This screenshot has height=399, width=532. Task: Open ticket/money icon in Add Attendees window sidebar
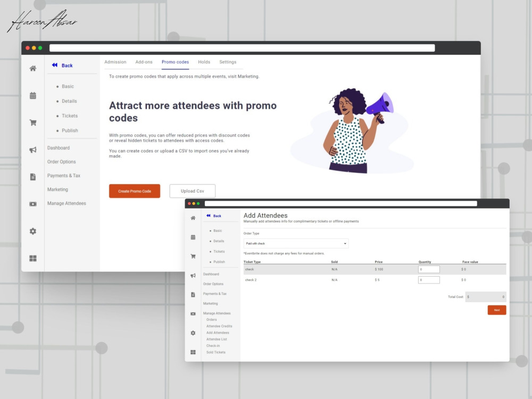click(193, 314)
